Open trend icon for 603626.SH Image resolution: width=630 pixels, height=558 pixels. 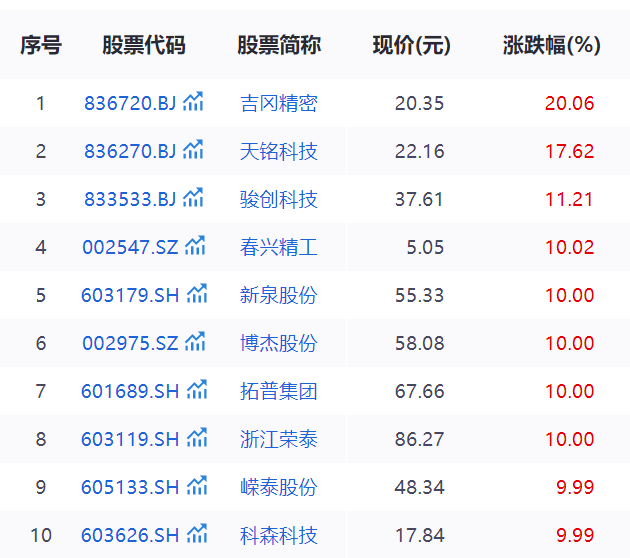pos(198,534)
